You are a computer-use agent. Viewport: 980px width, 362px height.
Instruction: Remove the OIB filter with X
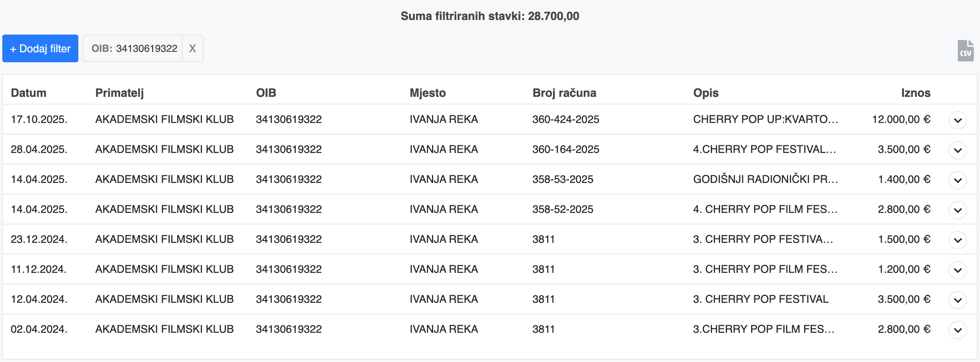click(x=192, y=48)
